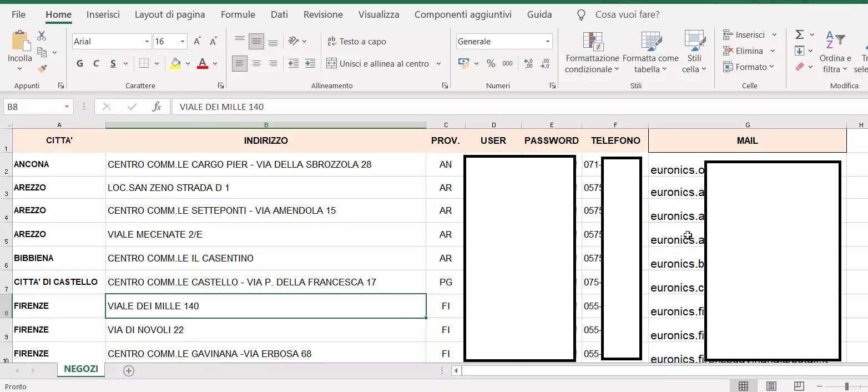Apply percentage style from Numeri group
This screenshot has height=392, width=868.
[491, 63]
